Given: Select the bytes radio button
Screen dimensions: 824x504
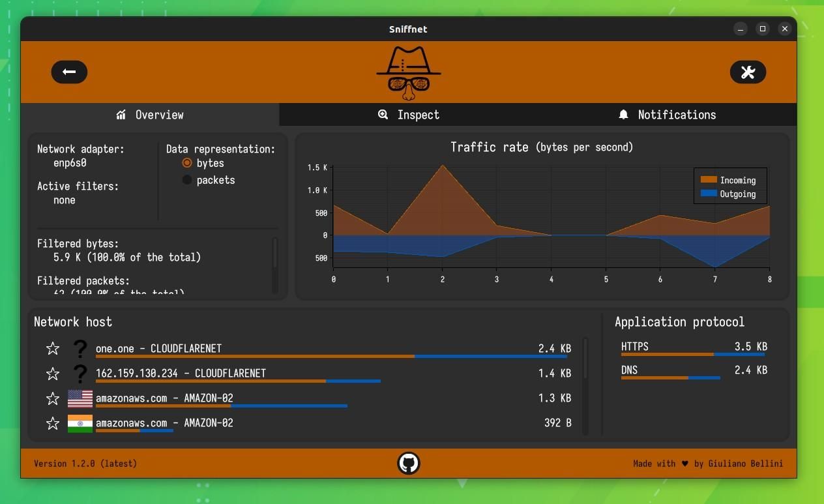Looking at the screenshot, I should (188, 163).
